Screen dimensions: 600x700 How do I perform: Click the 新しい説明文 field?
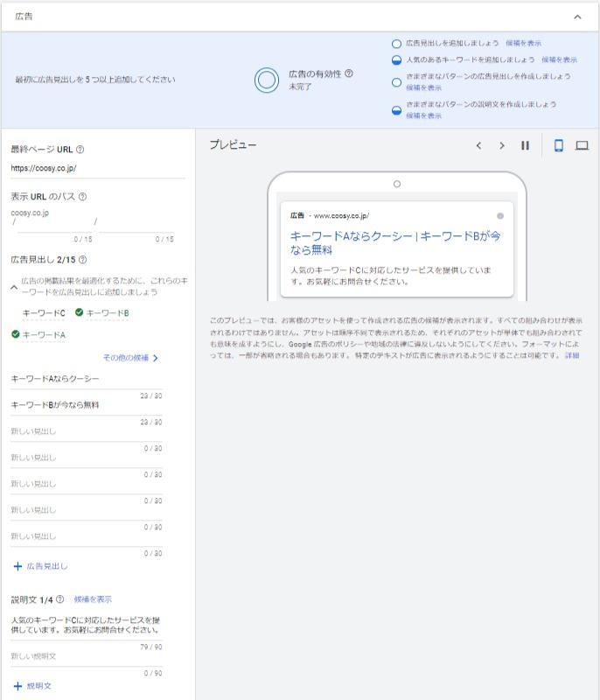click(86, 656)
